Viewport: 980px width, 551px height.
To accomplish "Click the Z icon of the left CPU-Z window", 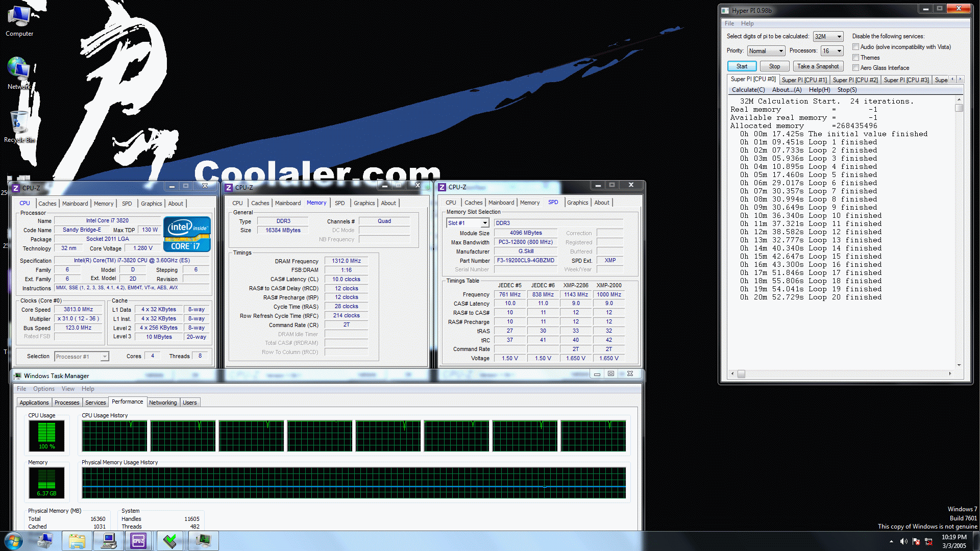I will 16,188.
